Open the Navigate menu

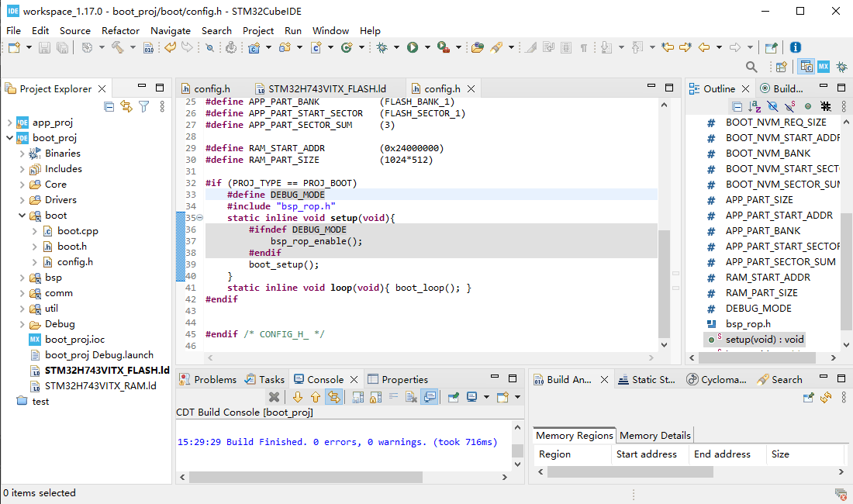[x=171, y=30]
